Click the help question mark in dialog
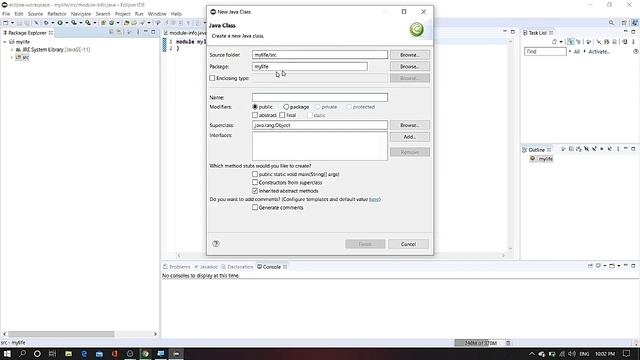This screenshot has width=640, height=360. [x=216, y=244]
